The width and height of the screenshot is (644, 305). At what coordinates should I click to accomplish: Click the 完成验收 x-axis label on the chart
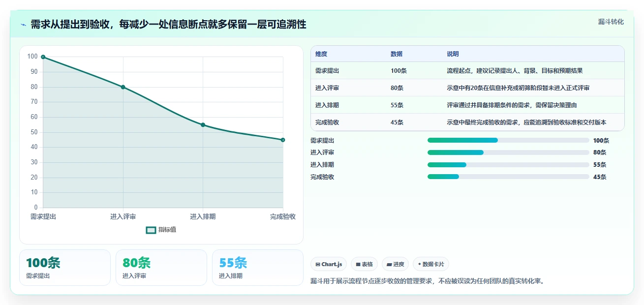(283, 216)
